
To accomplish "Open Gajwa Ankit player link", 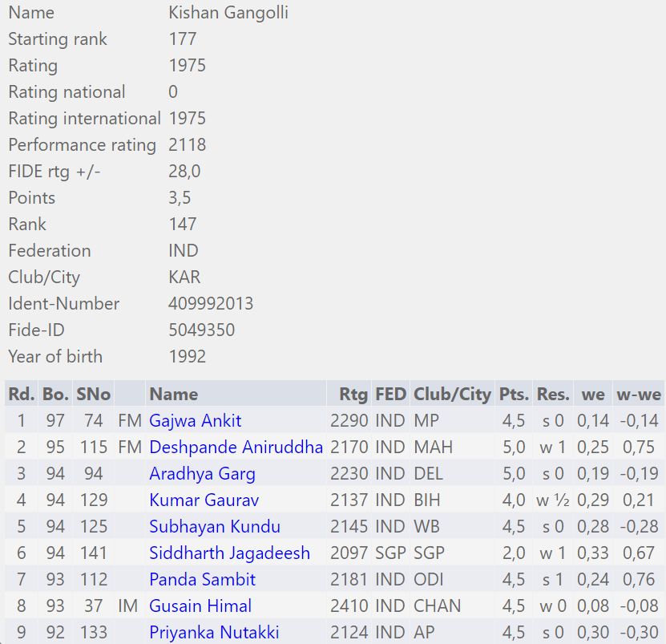I will click(195, 420).
